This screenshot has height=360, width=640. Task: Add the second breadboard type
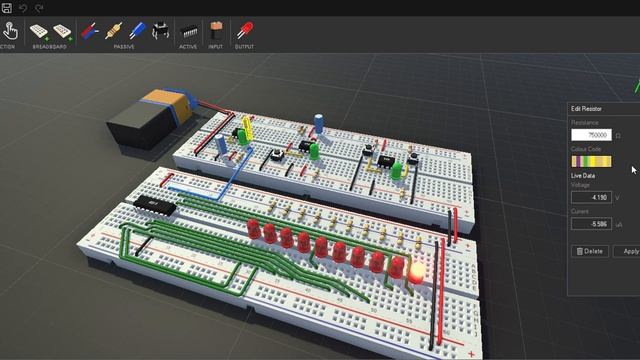click(x=62, y=31)
